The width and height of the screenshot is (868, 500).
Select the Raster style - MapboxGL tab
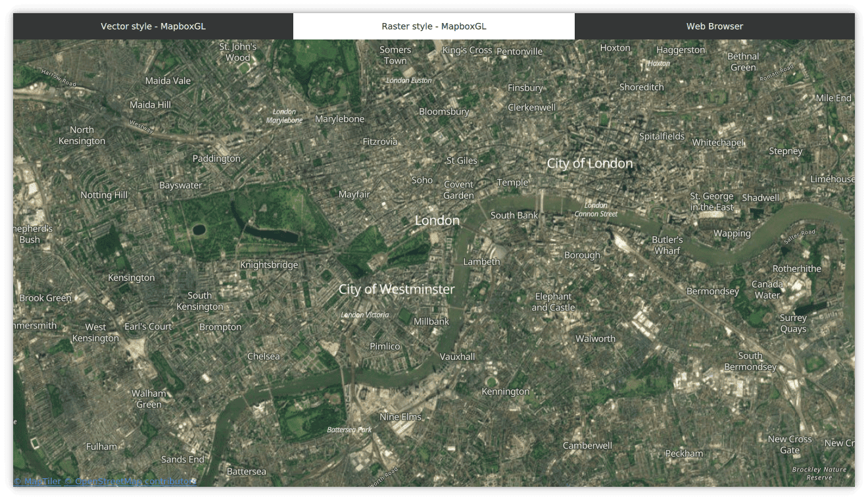[433, 26]
